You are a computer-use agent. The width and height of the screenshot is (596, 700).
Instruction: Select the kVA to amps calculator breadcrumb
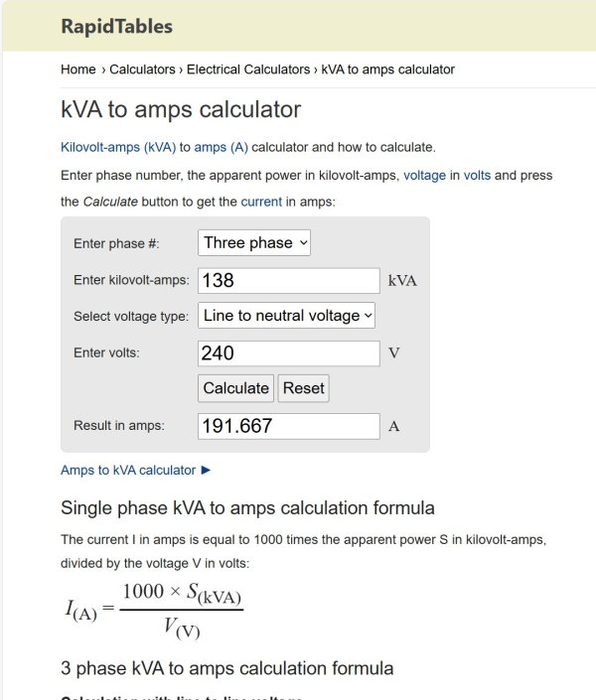(387, 70)
